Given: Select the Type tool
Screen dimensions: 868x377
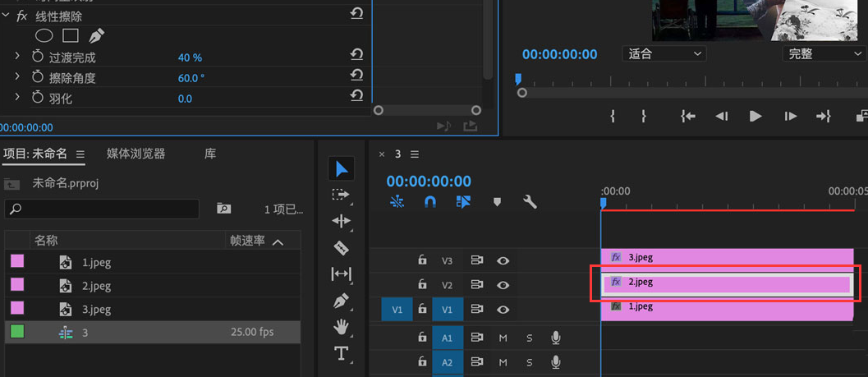Looking at the screenshot, I should click(342, 354).
